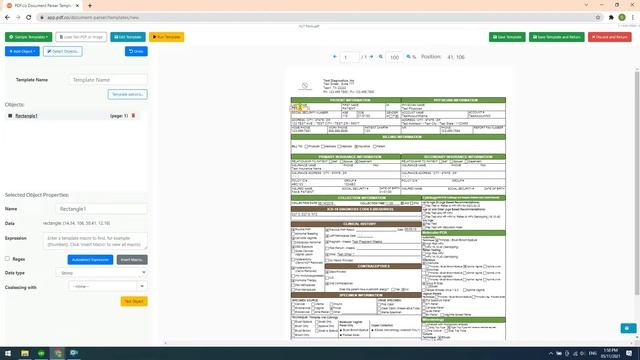Image resolution: width=640 pixels, height=360 pixels.
Task: Click the Detect Objects button
Action: [x=63, y=51]
